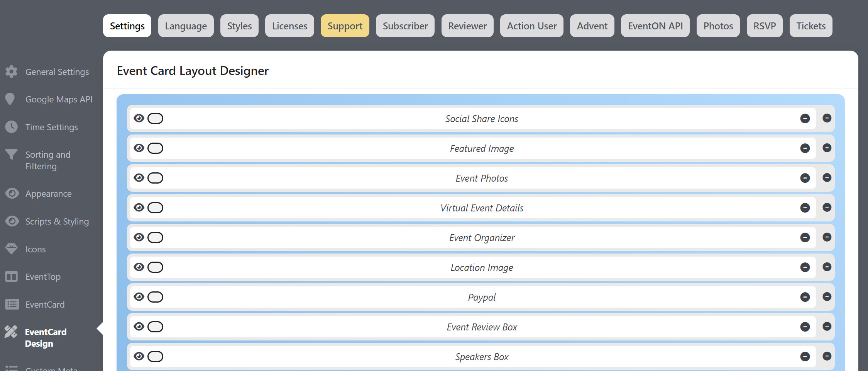Click the Location Image row label
The width and height of the screenshot is (868, 371).
(x=482, y=267)
